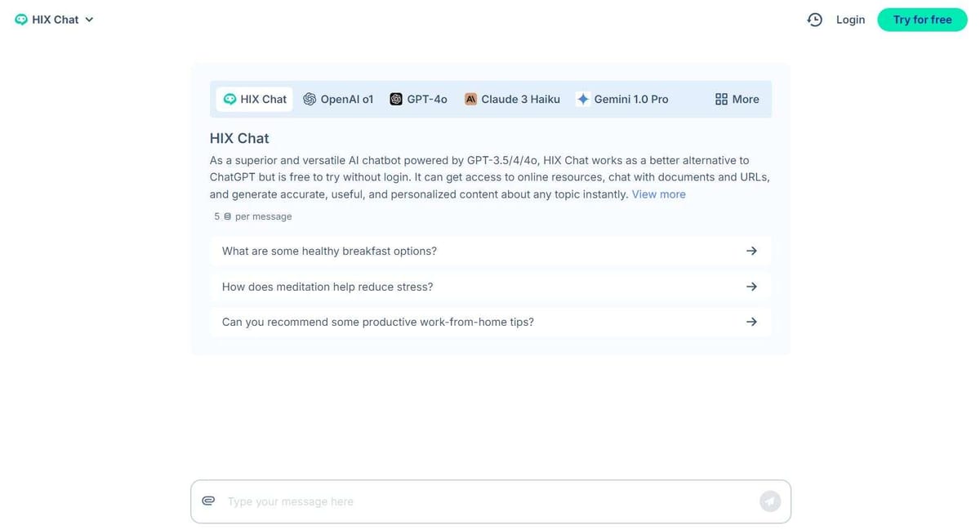Select the Gemini 1.0 Pro tab
Viewport: 980px width, 530px height.
621,99
